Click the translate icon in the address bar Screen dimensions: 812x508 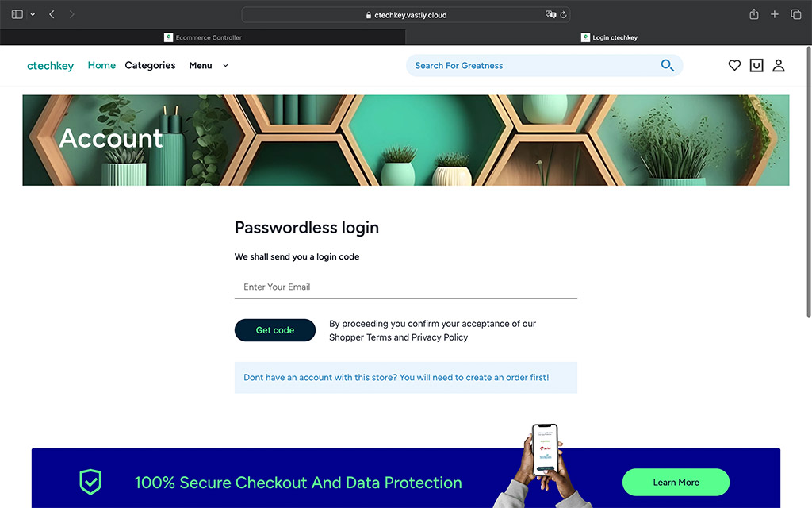(x=550, y=15)
